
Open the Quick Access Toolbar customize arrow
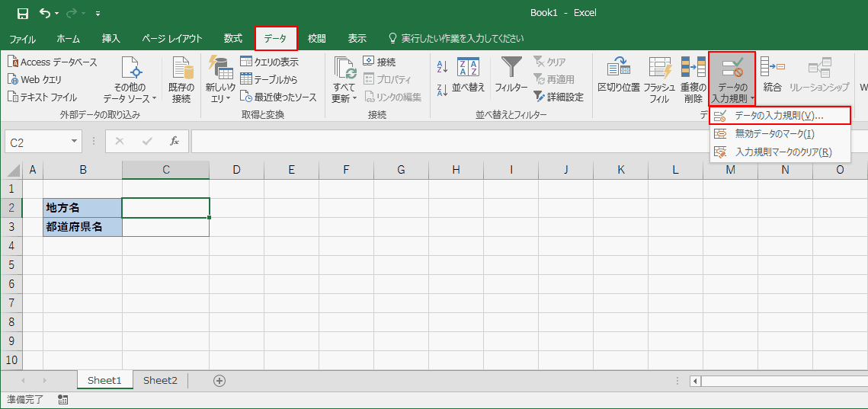coord(98,13)
